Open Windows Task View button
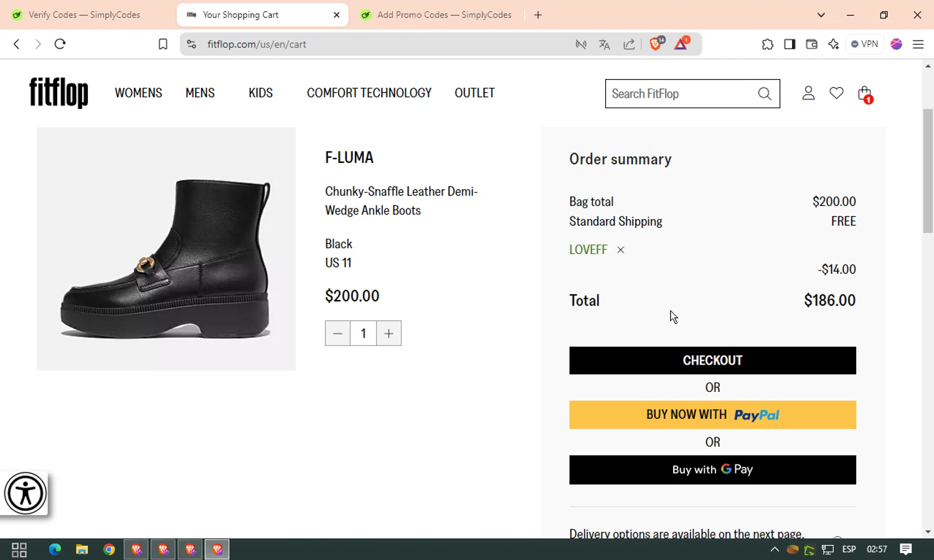 click(19, 549)
